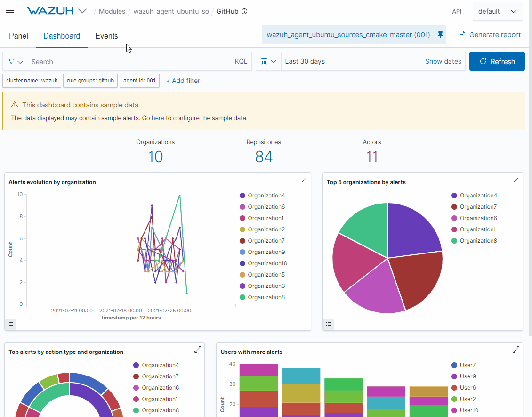Click User6 in Users legend
The image size is (532, 417).
(x=464, y=388)
